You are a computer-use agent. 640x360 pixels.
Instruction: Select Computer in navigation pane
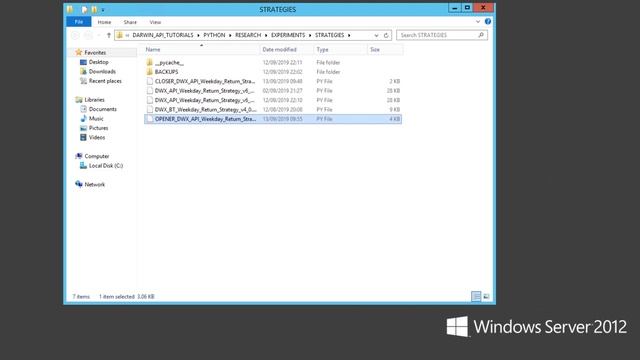[97, 156]
